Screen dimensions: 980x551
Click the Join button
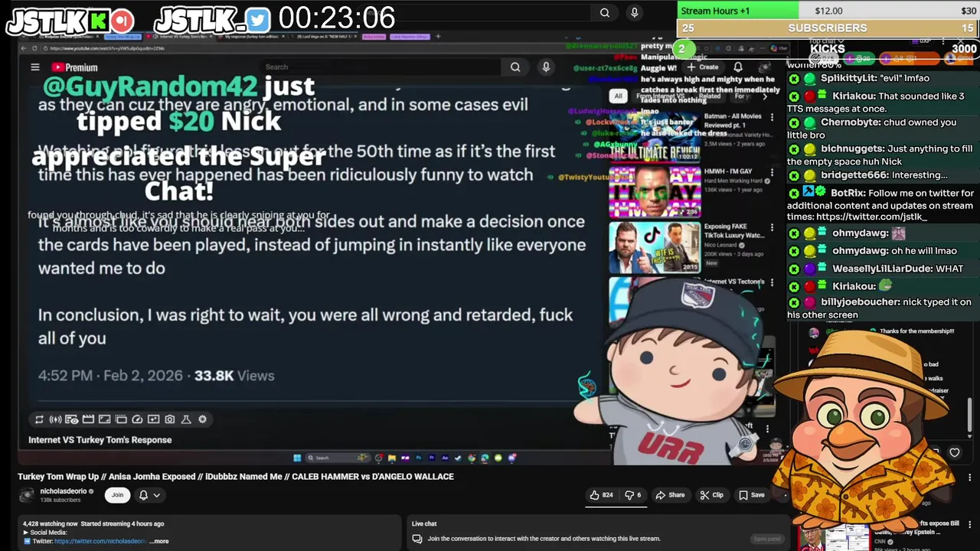[117, 495]
